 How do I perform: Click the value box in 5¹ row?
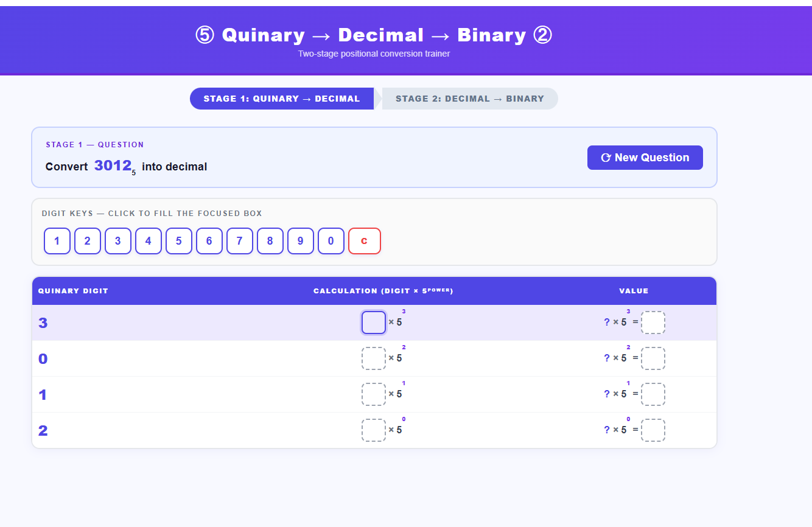click(653, 394)
